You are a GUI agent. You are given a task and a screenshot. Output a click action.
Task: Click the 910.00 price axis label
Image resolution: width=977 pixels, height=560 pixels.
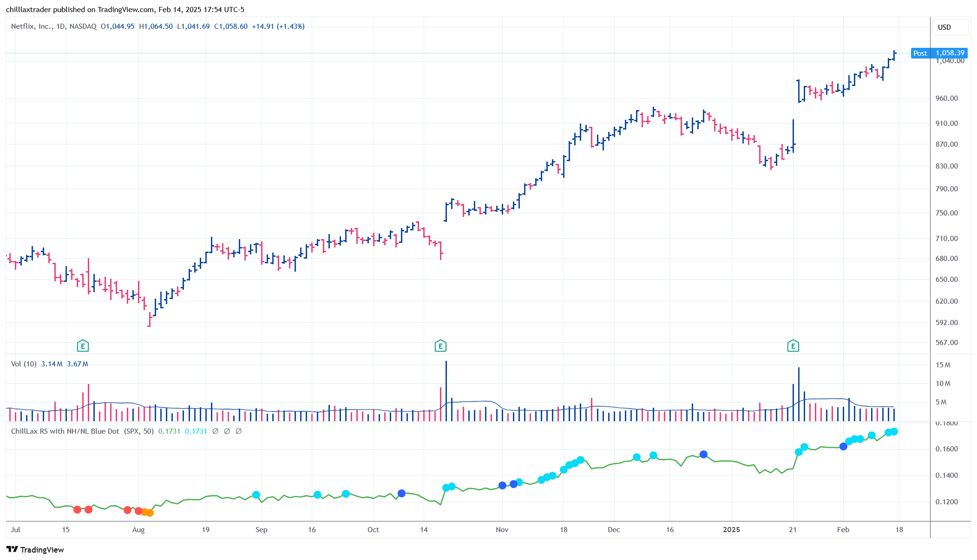coord(947,123)
